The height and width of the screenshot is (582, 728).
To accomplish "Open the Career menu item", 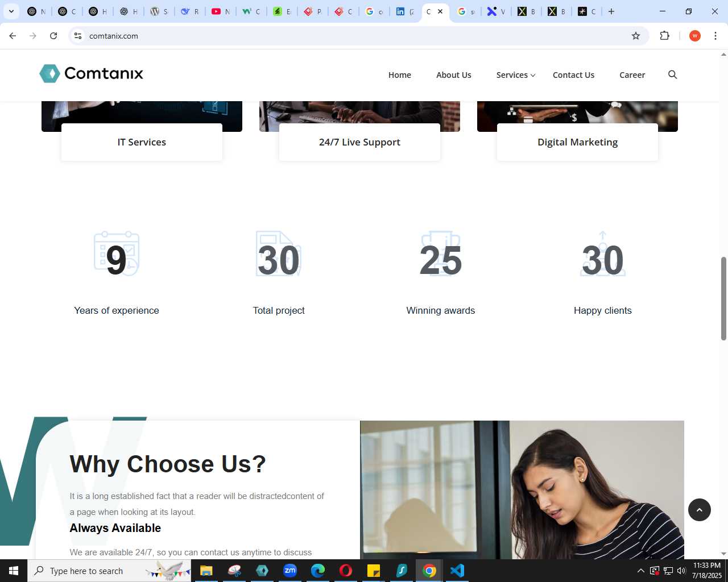I will pos(632,75).
